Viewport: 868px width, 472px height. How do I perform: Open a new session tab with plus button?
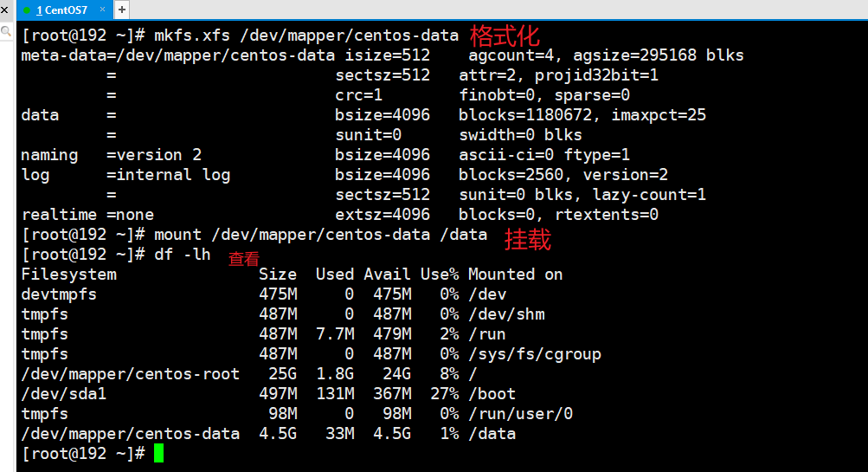coord(121,10)
